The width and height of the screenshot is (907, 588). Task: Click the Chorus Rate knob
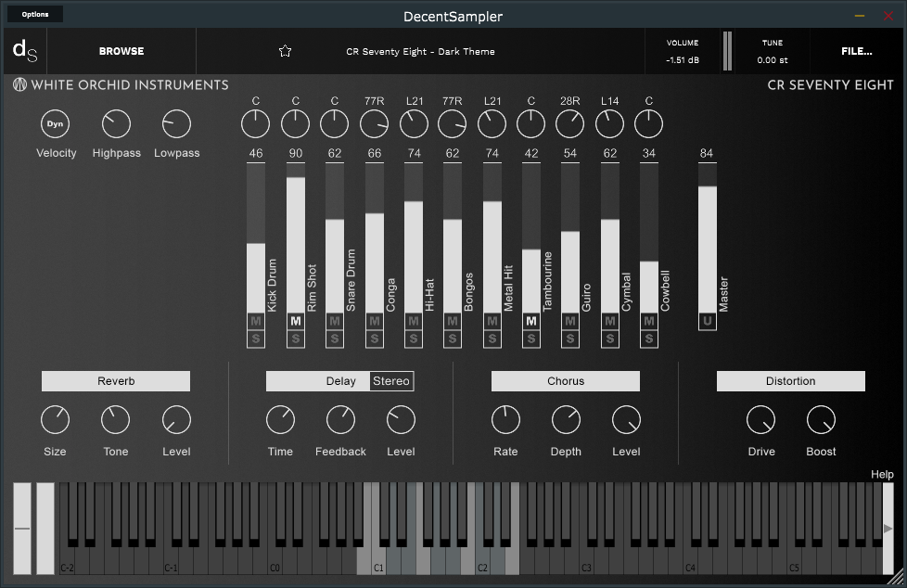(x=505, y=419)
